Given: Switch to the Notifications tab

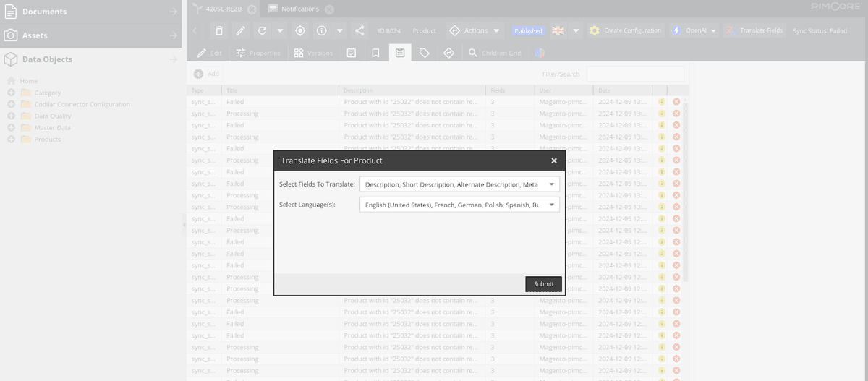Looking at the screenshot, I should 300,9.
